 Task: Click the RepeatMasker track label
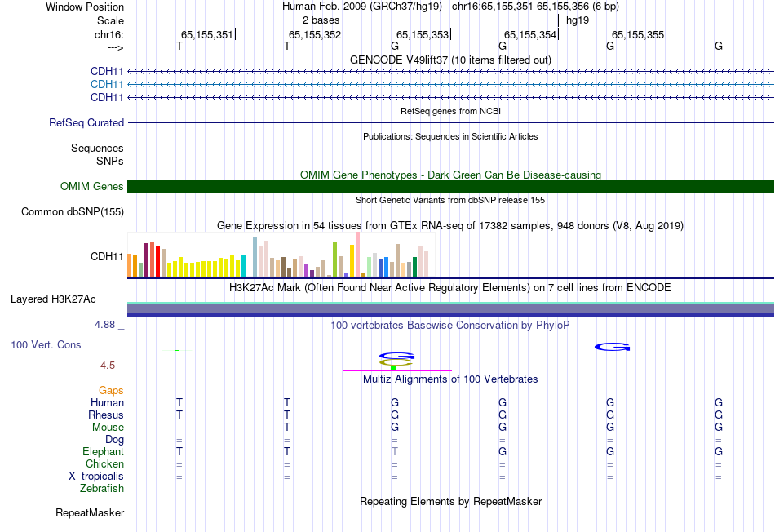coord(90,512)
